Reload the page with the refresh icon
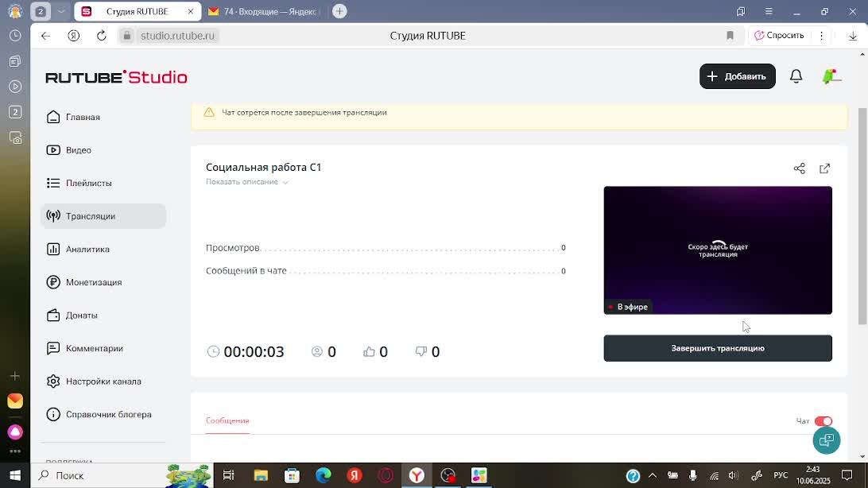The image size is (868, 488). (101, 36)
